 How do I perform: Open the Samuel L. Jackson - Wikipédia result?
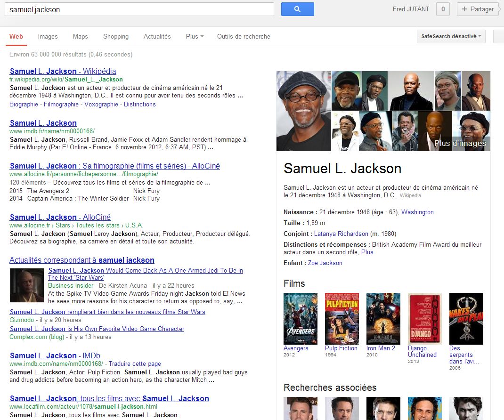pyautogui.click(x=63, y=72)
